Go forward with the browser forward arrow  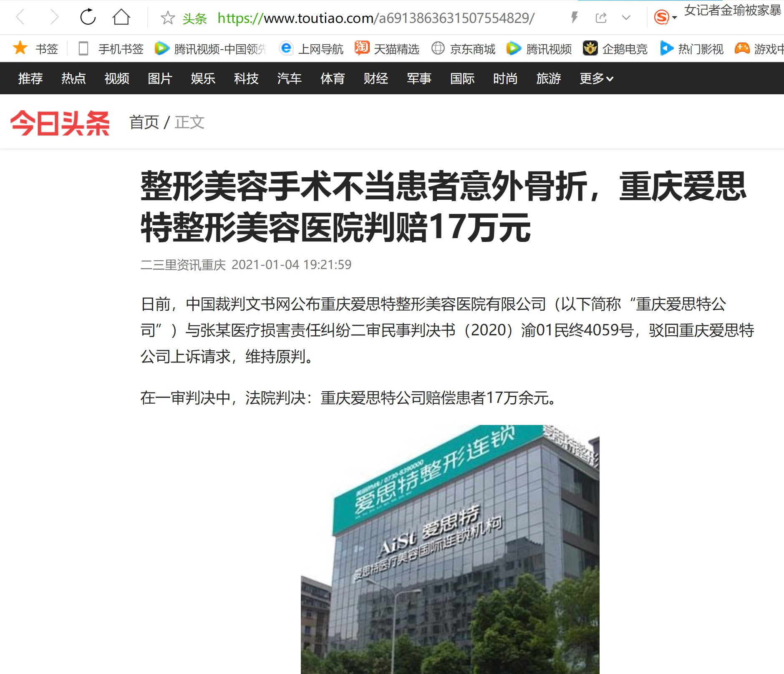point(54,18)
